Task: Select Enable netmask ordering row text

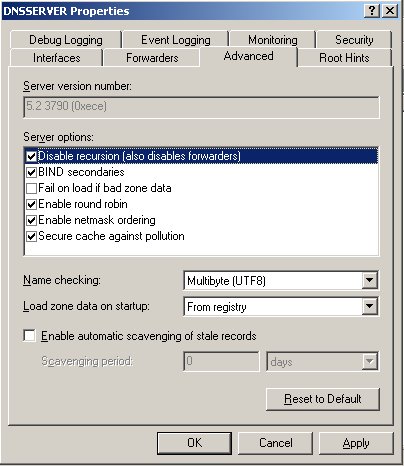Action: [x=97, y=220]
